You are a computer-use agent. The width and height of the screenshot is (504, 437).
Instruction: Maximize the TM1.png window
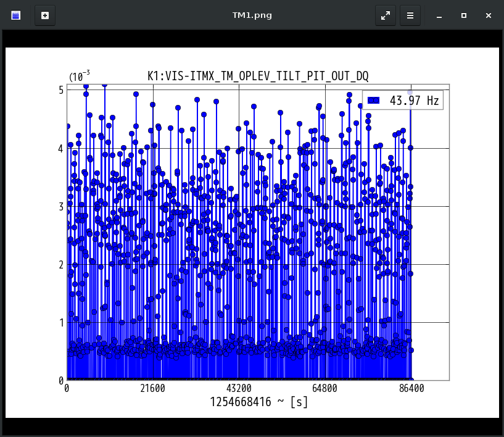[x=463, y=15]
